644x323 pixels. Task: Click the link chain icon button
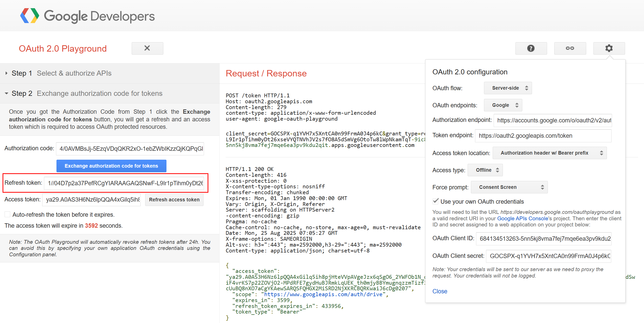(x=570, y=48)
